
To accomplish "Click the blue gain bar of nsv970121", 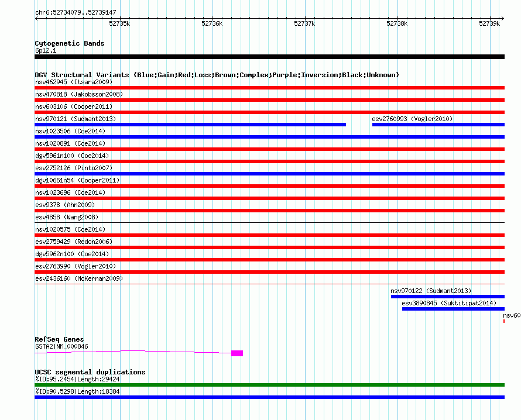I will [x=190, y=125].
